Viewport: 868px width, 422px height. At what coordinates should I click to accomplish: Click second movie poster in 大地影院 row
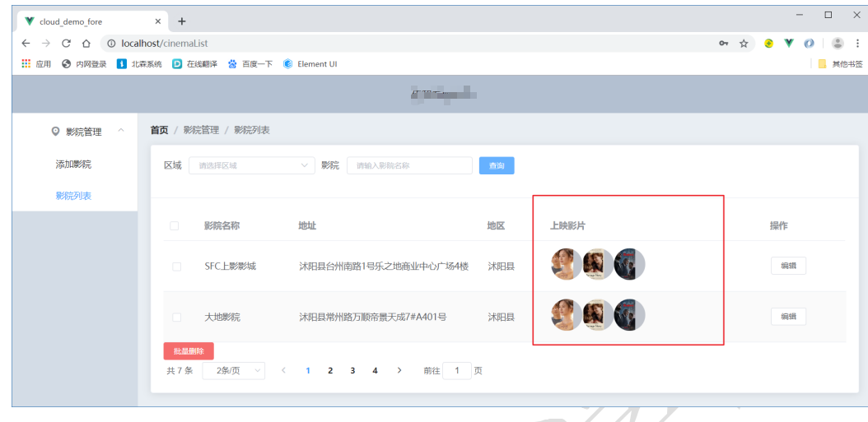(599, 315)
